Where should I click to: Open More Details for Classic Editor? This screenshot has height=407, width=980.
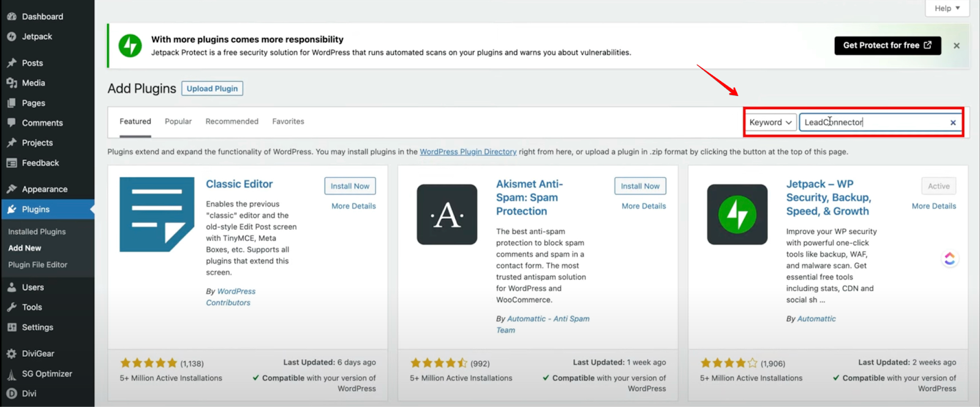point(354,206)
